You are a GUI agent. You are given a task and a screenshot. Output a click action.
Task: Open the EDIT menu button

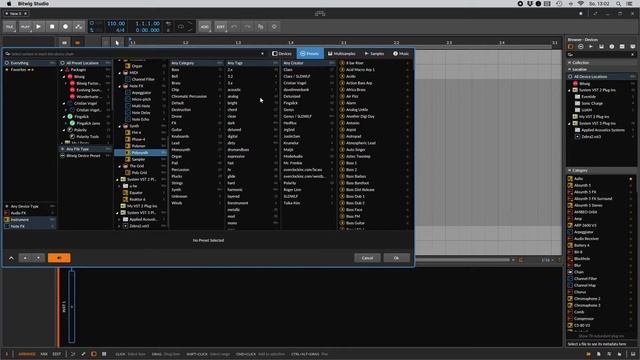pyautogui.click(x=220, y=27)
